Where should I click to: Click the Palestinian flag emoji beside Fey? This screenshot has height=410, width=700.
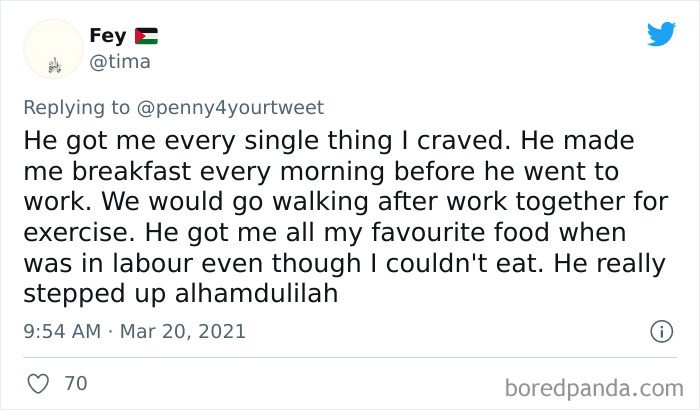pyautogui.click(x=147, y=36)
